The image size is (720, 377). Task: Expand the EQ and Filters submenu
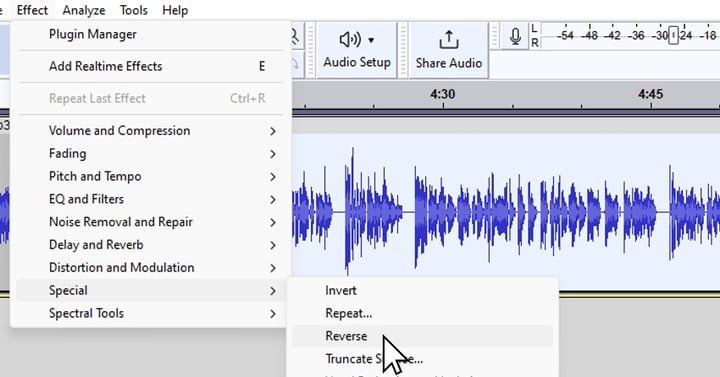pos(151,199)
